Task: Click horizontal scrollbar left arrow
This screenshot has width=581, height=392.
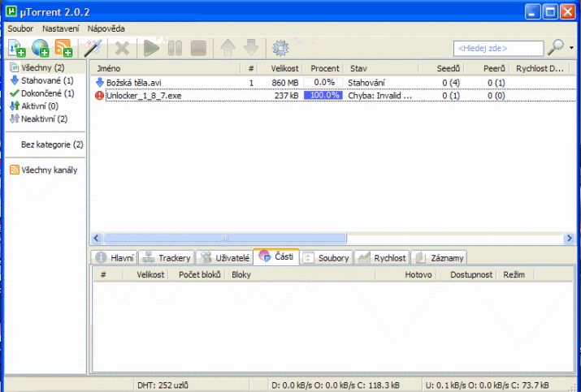Action: 97,238
